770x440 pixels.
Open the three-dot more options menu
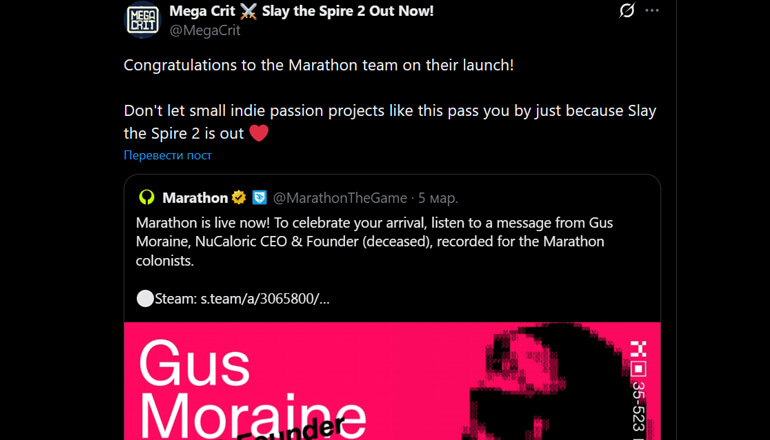pos(652,10)
